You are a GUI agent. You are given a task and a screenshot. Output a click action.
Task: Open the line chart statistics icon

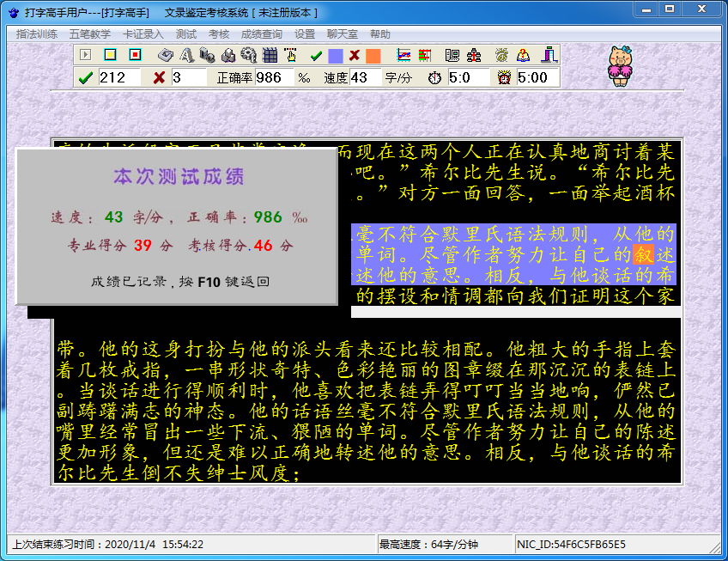click(x=403, y=55)
